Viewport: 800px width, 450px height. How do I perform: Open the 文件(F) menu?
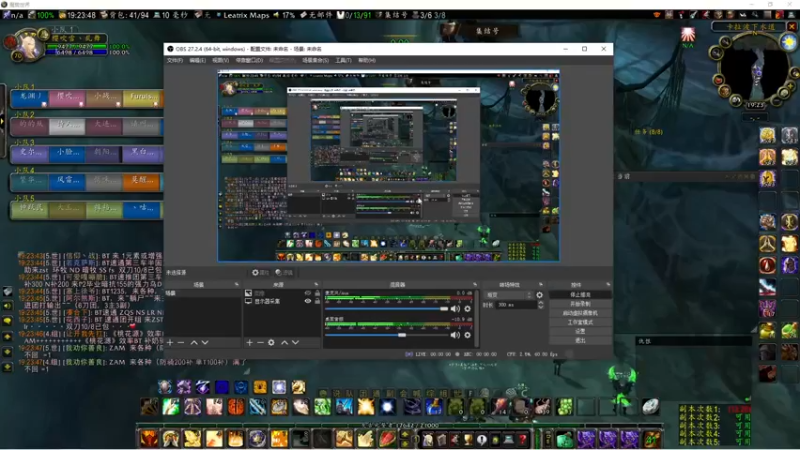[174, 60]
